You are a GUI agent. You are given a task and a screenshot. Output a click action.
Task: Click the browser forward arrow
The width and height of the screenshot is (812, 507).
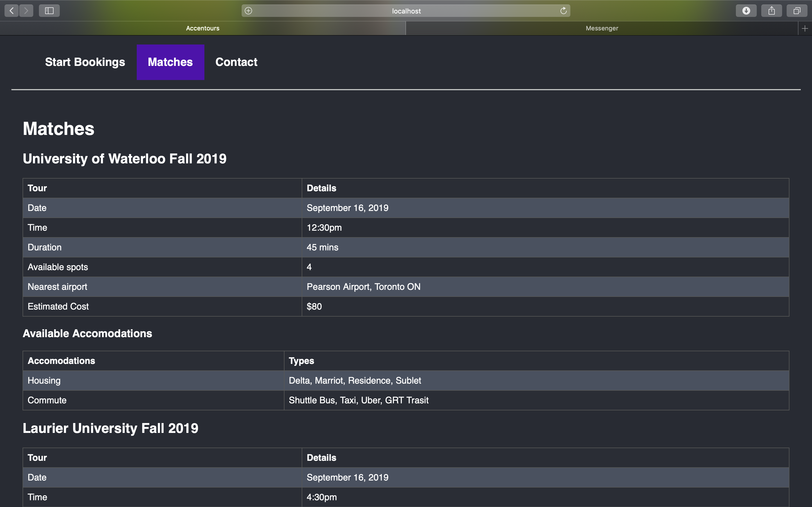(26, 11)
